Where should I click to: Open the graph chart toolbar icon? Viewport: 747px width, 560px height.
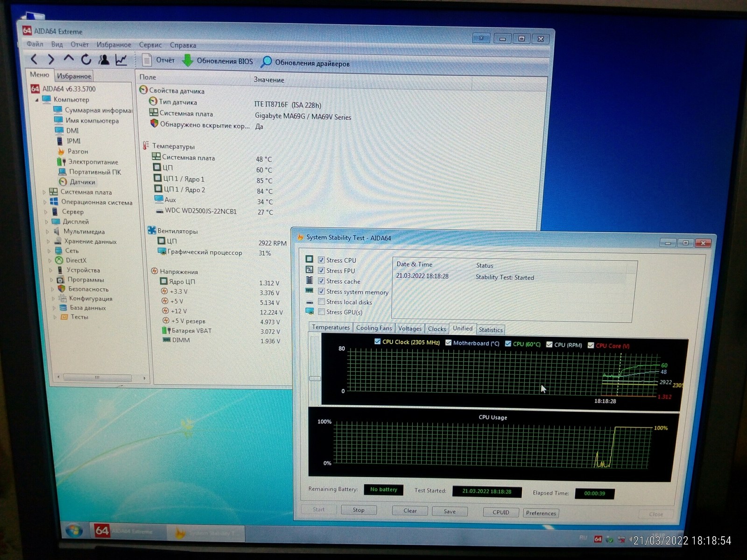(121, 60)
